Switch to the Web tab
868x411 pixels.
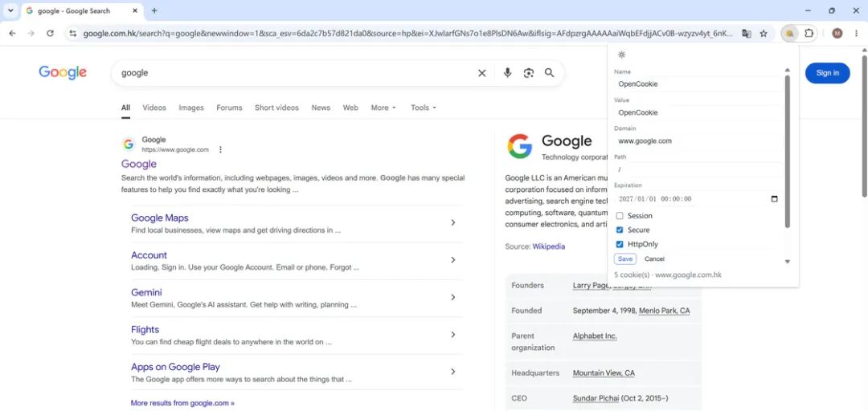tap(350, 108)
